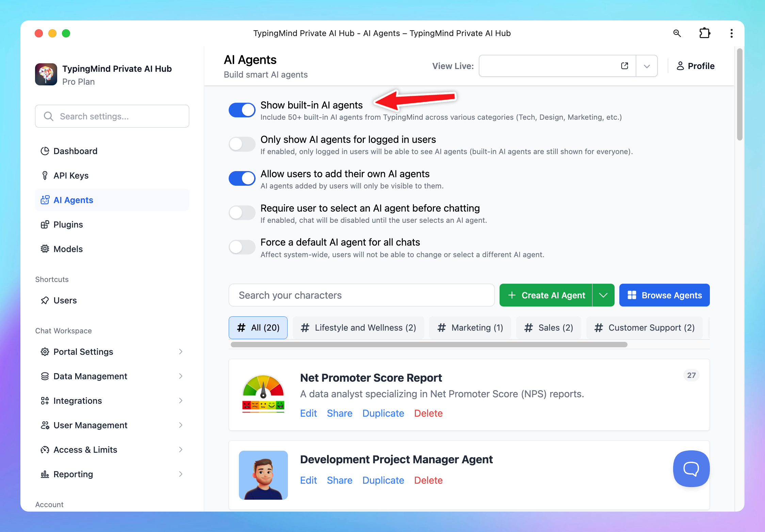Expand Integrations chevron
The width and height of the screenshot is (765, 532).
181,401
